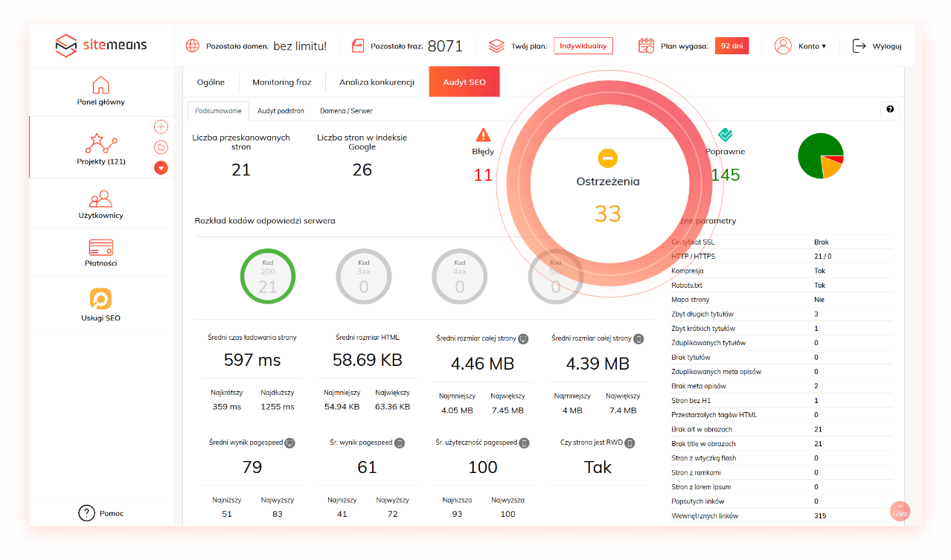Click the audit results pie chart
Viewport: 951px width, 560px height.
(820, 156)
